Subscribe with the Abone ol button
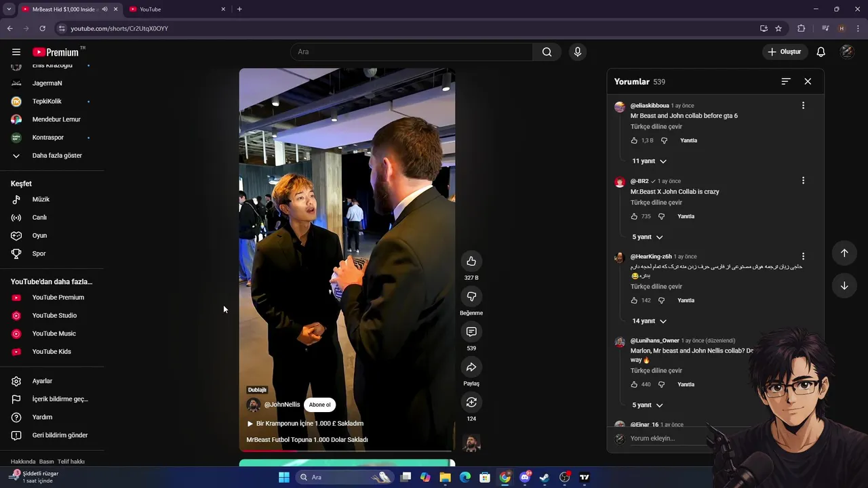The width and height of the screenshot is (868, 488). tap(320, 405)
